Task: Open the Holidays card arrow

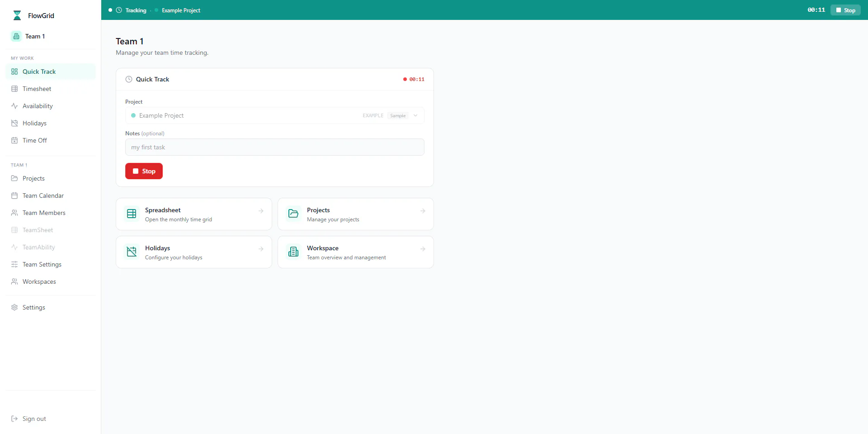Action: tap(261, 249)
